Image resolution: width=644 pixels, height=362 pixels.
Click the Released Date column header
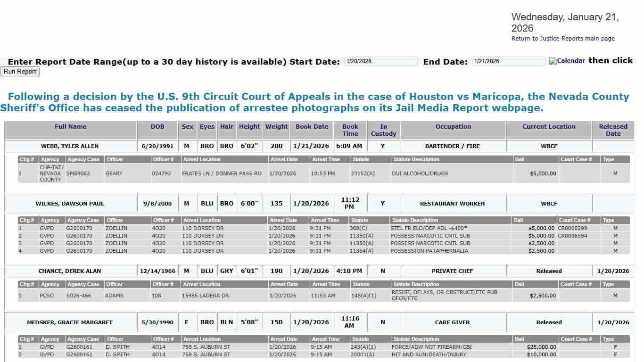pyautogui.click(x=612, y=130)
